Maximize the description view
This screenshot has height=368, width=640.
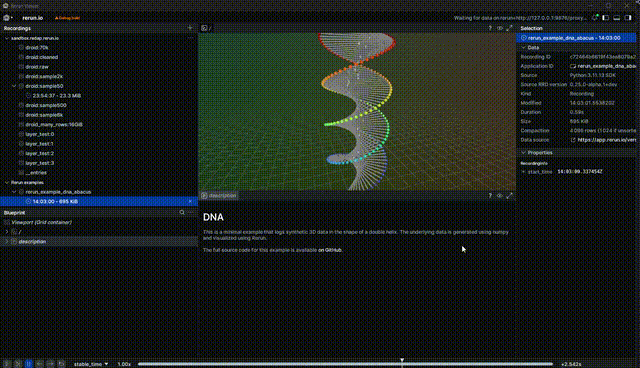(509, 196)
